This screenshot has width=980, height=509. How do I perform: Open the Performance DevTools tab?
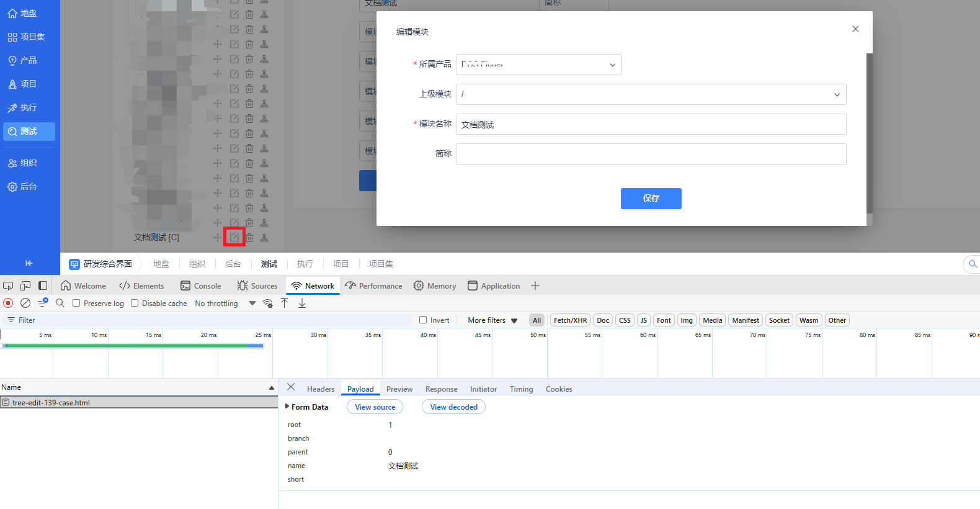tap(373, 286)
